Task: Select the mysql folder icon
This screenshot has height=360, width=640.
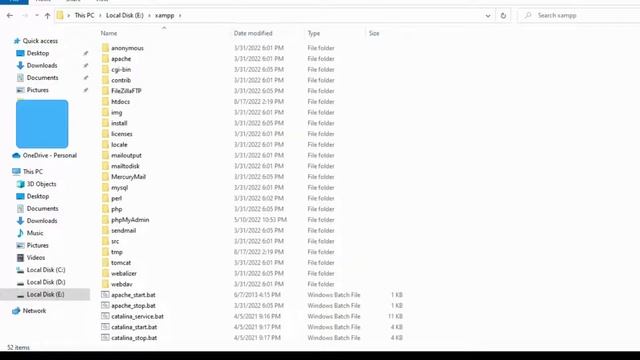Action: [105, 187]
